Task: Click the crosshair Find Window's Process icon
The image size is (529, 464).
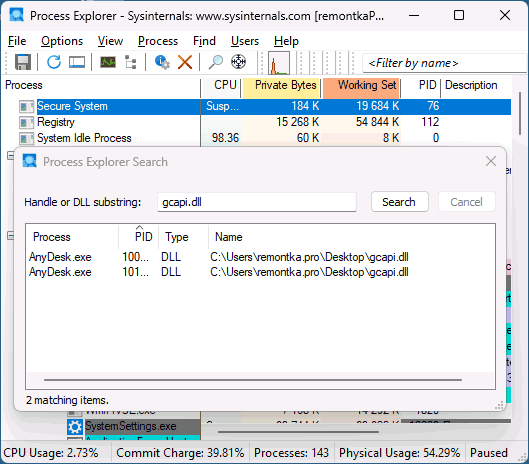Action: pyautogui.click(x=238, y=62)
